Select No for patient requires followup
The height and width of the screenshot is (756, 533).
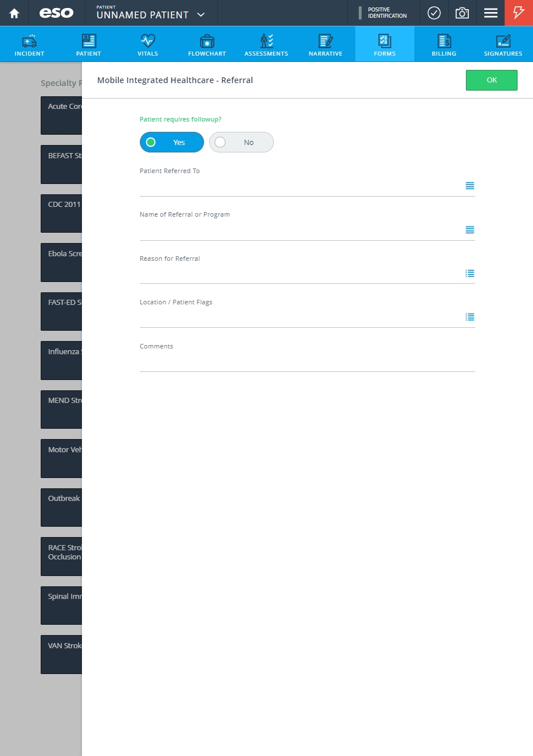[x=241, y=142]
